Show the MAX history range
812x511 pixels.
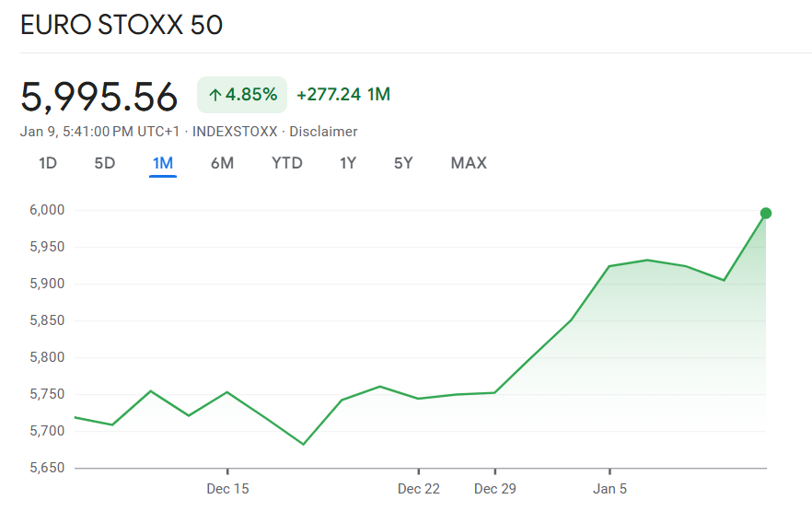tap(469, 163)
